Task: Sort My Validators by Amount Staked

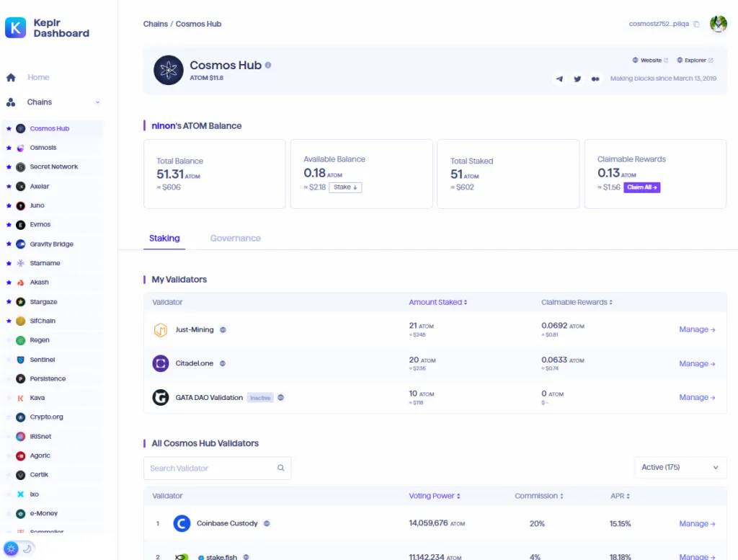Action: click(437, 302)
